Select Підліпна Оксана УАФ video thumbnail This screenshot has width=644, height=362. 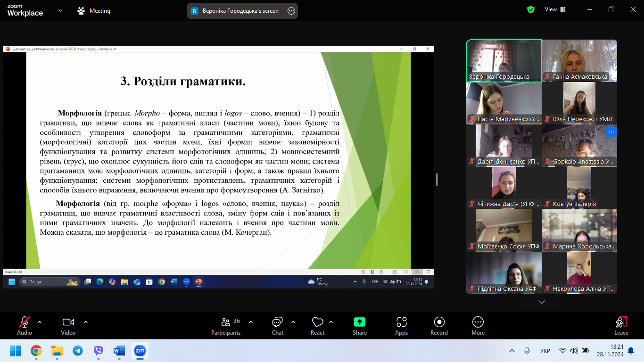coord(504,273)
